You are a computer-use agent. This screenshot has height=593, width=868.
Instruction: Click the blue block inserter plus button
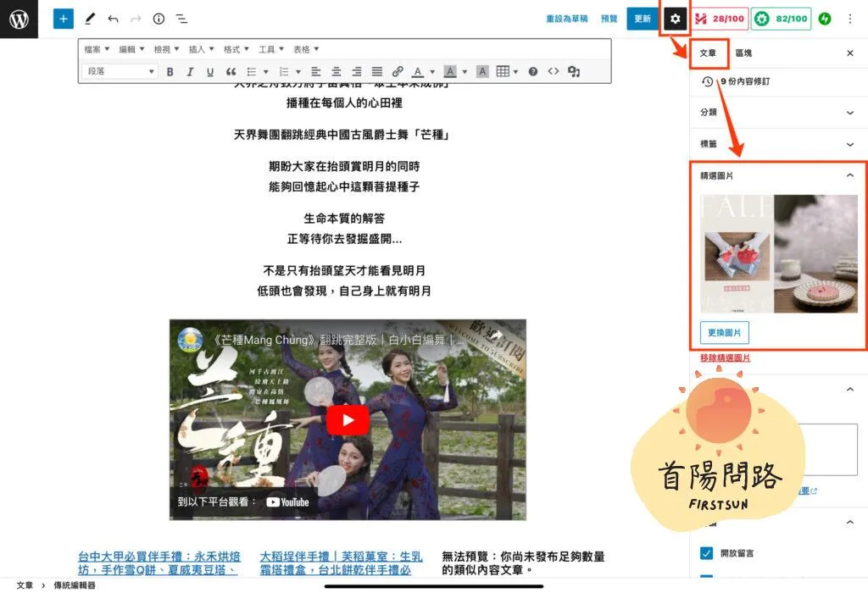click(x=64, y=18)
